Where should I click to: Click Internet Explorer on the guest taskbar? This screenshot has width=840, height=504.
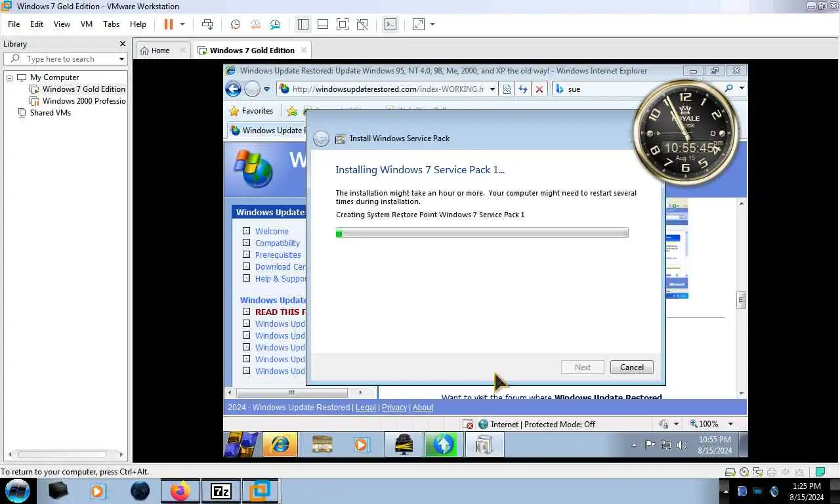pyautogui.click(x=280, y=444)
